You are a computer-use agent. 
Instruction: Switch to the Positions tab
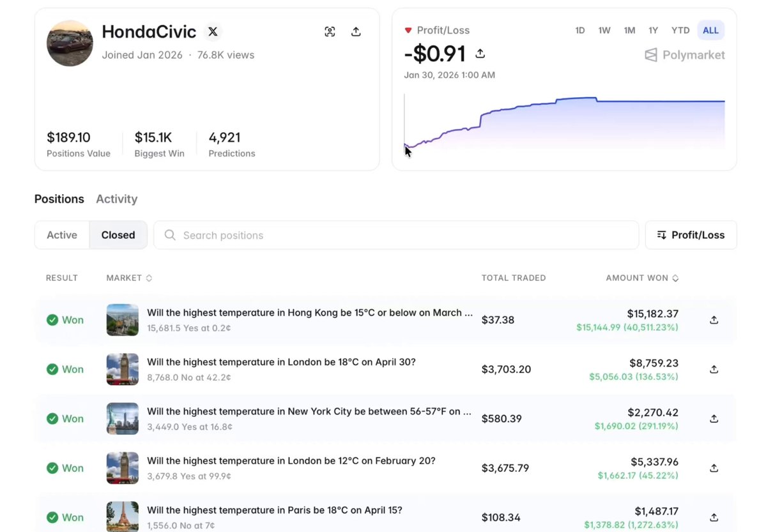(59, 199)
